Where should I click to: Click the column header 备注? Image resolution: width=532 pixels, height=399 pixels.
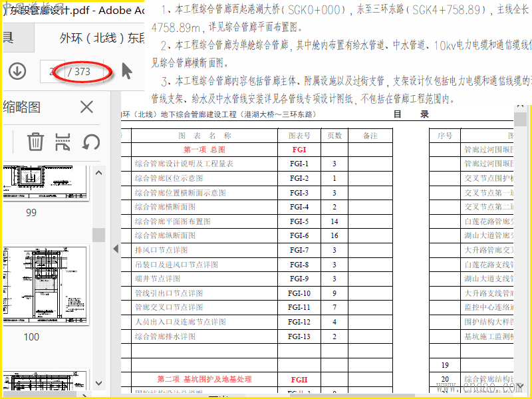point(370,136)
